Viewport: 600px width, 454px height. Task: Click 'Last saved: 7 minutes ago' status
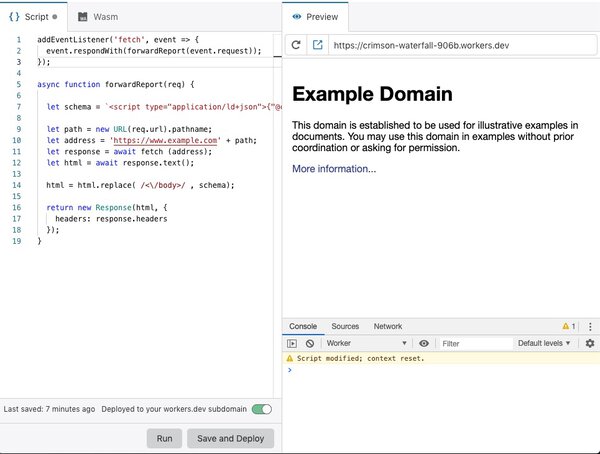[49, 409]
